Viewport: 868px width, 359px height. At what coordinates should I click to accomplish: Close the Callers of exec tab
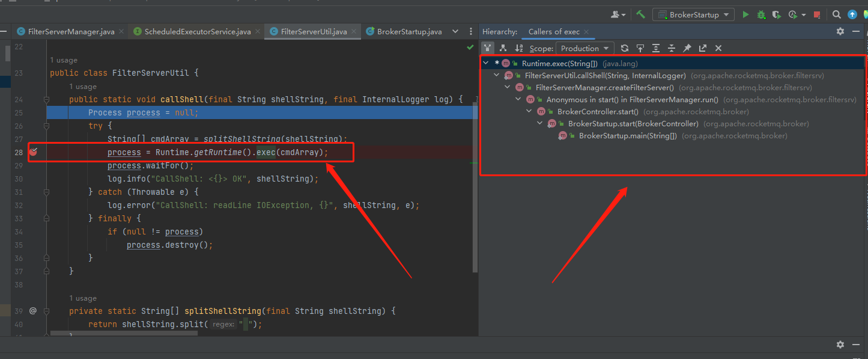(586, 32)
